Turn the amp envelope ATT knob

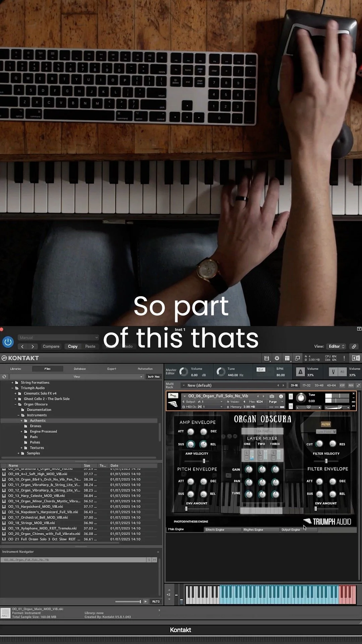click(191, 432)
